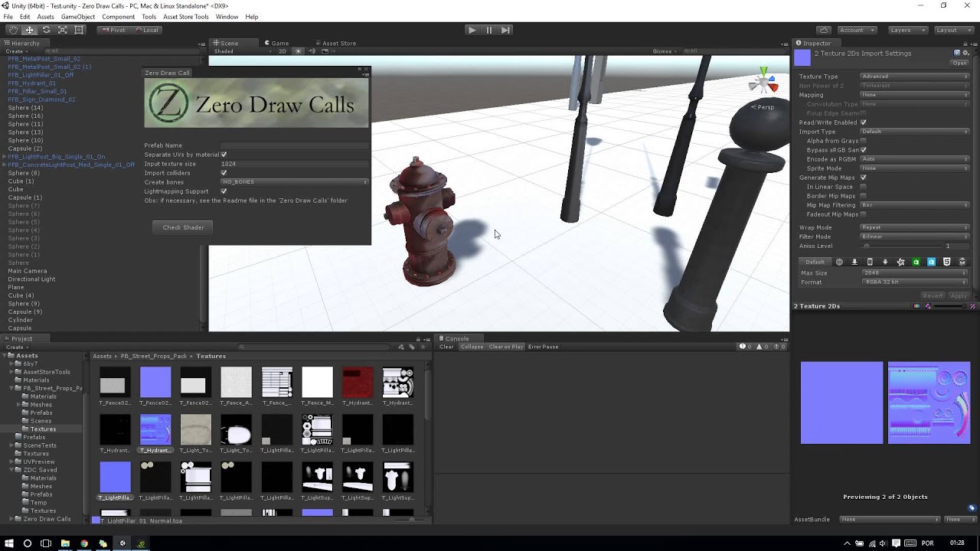Open the GameObject menu
Viewport: 980px width, 551px height.
click(78, 17)
